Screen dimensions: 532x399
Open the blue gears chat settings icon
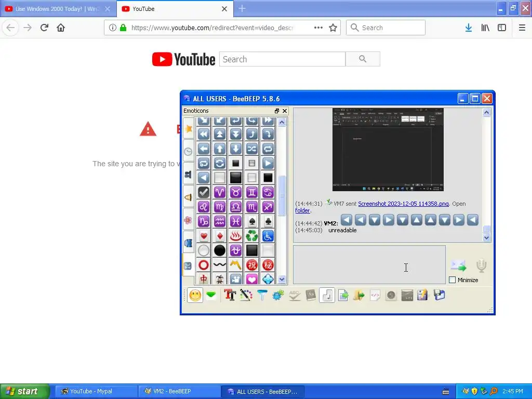(278, 295)
